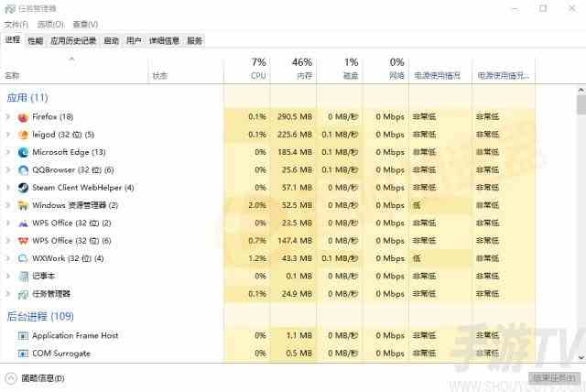This screenshot has height=392, width=586.
Task: Sort by the 内存 column header
Action: coord(293,69)
